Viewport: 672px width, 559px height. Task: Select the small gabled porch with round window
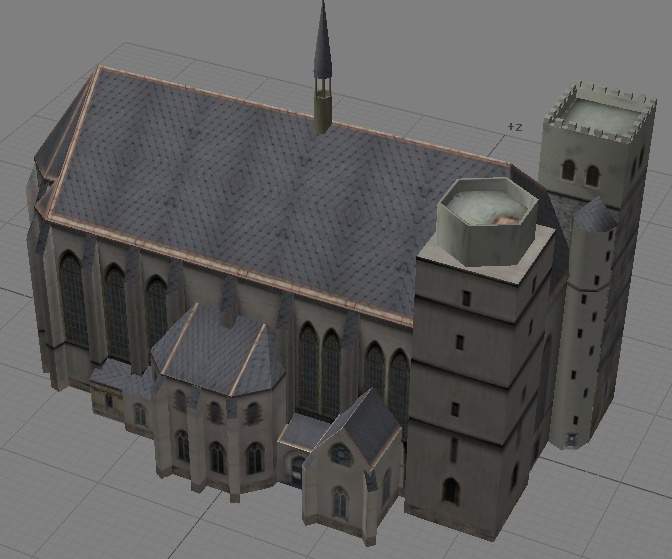[354, 467]
